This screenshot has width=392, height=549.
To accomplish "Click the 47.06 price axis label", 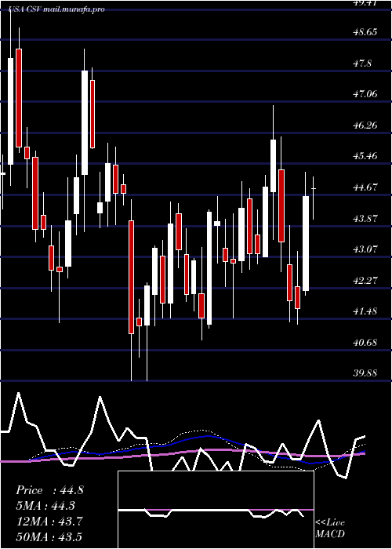I will tap(365, 94).
